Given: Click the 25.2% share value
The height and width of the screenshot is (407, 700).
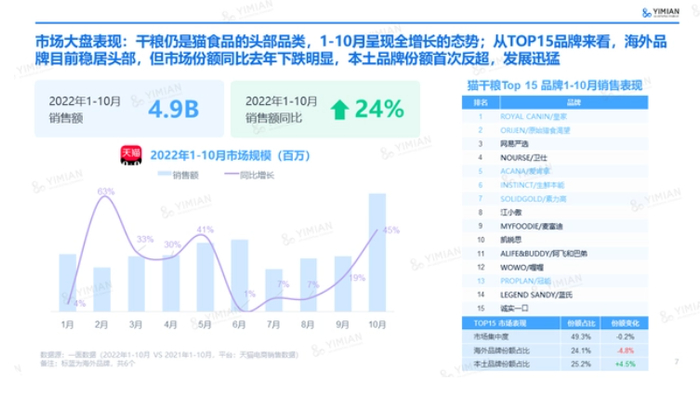Looking at the screenshot, I should coord(580,364).
